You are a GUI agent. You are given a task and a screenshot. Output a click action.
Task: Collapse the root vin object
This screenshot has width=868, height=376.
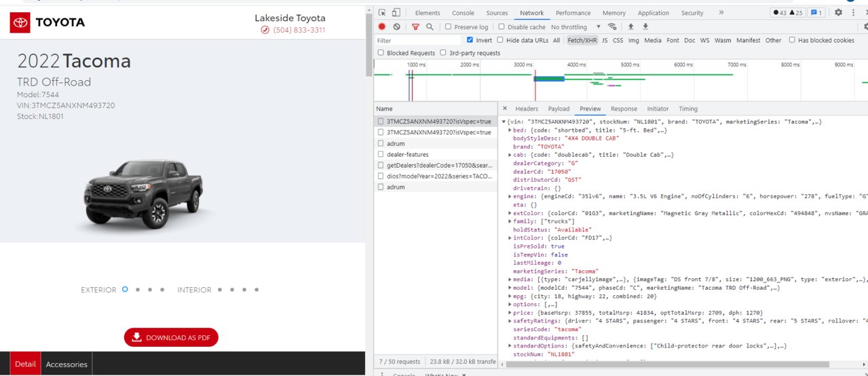pos(504,121)
